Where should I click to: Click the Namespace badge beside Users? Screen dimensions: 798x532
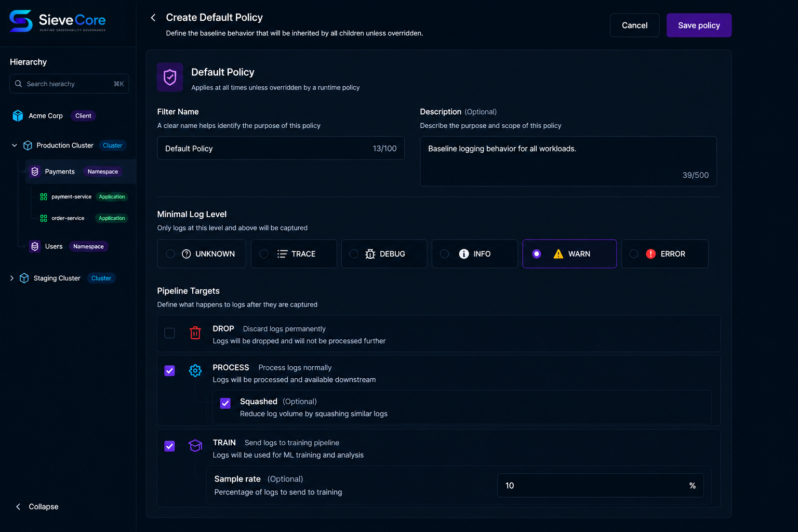tap(88, 246)
